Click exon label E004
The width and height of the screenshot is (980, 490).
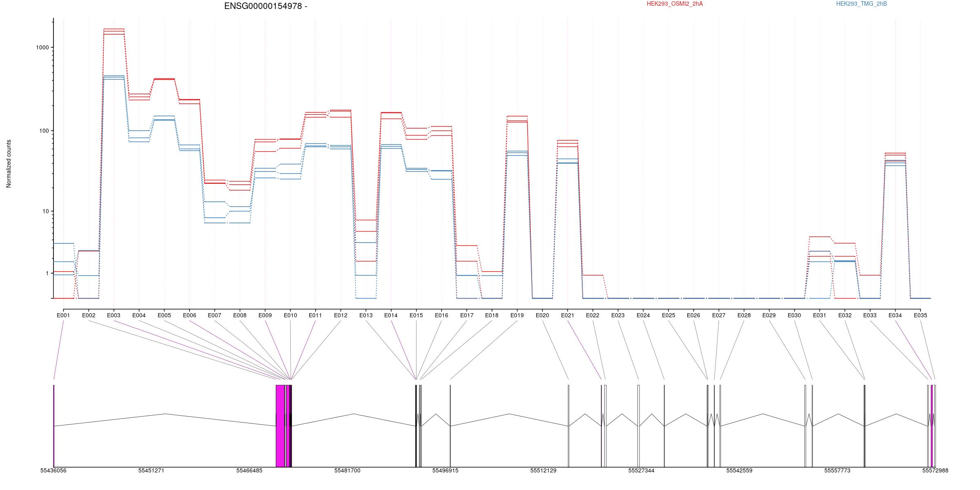(139, 315)
